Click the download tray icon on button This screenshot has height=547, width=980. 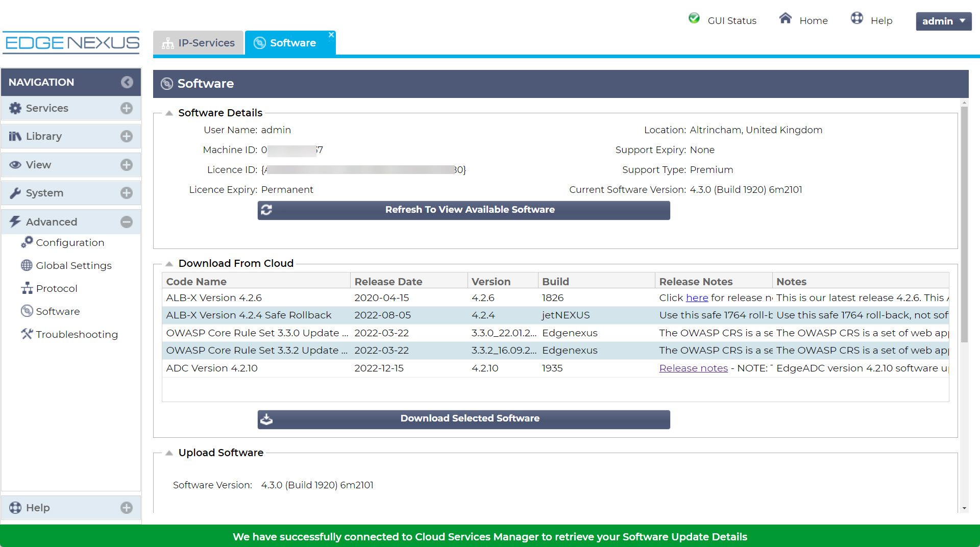[x=266, y=419]
